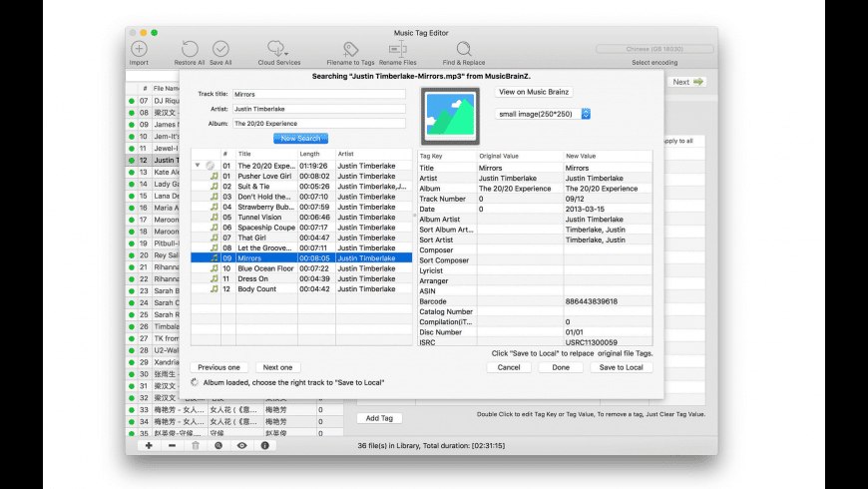Click the Save to Local button
This screenshot has height=489, width=868.
click(622, 367)
